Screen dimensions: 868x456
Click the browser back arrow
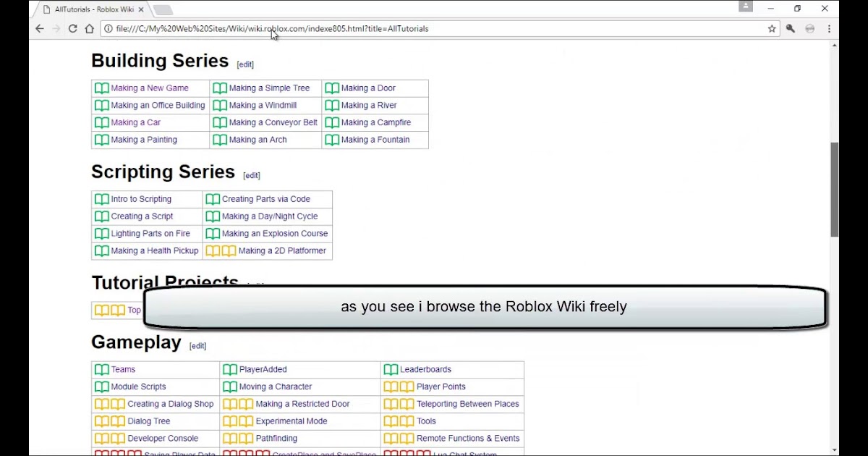[x=40, y=29]
